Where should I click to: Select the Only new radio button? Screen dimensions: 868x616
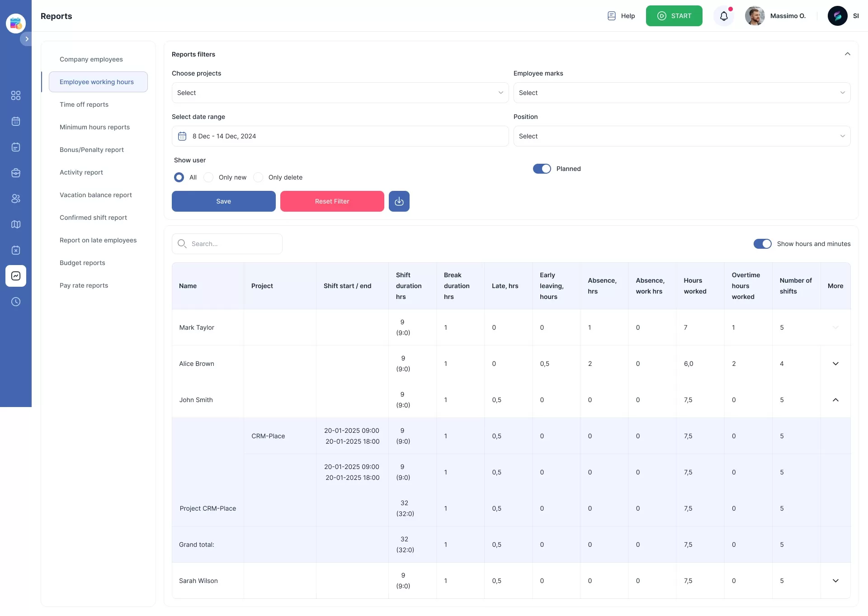tap(208, 177)
